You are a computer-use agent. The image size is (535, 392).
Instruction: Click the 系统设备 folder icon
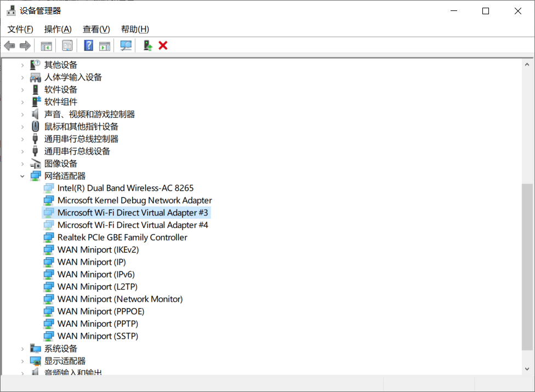[36, 348]
